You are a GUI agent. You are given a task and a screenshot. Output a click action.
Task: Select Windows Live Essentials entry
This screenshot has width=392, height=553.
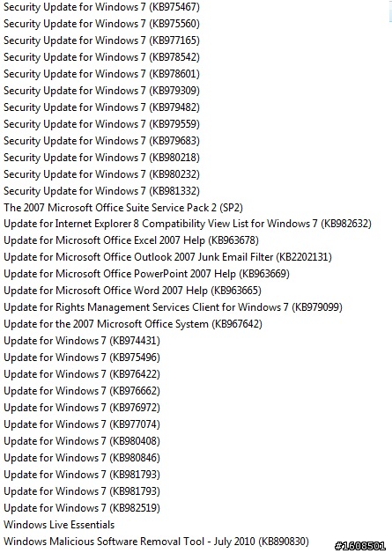59,525
